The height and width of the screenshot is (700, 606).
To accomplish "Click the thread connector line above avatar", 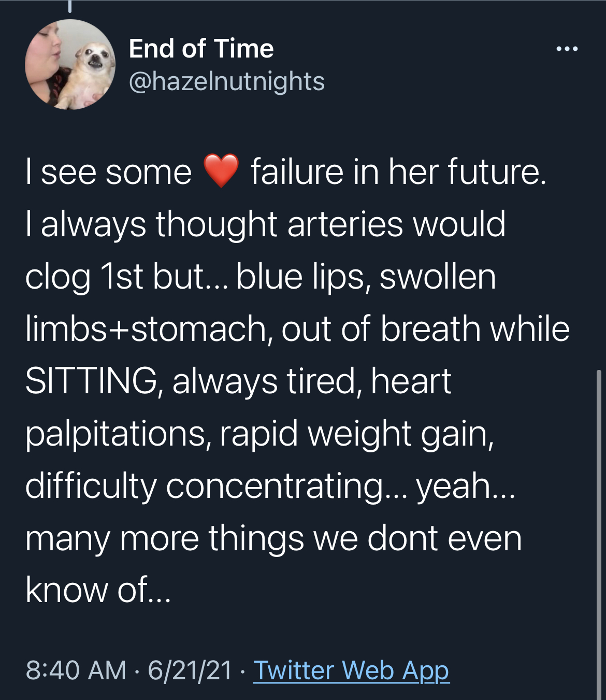I will (x=69, y=6).
